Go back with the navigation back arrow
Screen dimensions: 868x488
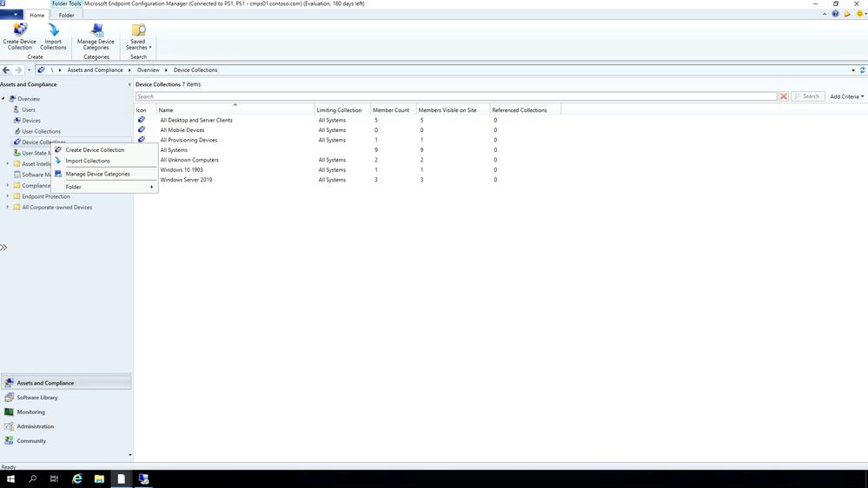click(6, 70)
